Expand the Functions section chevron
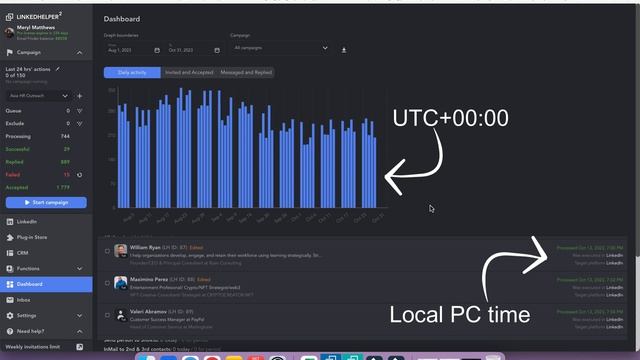 79,269
